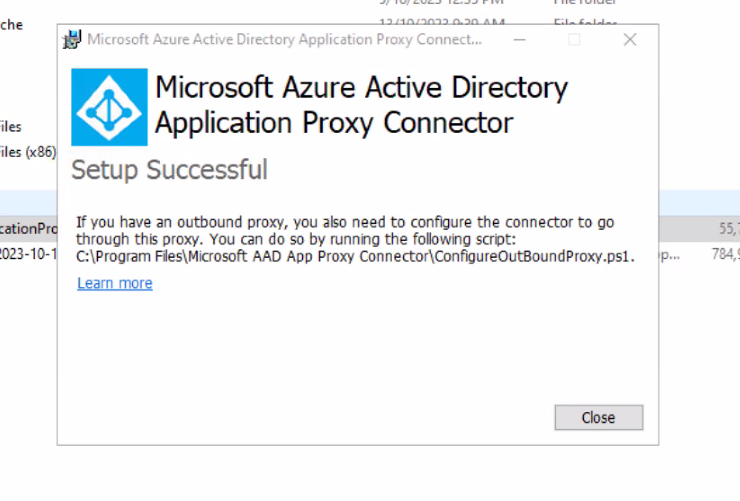Click the Microsoft Azure Active Directory heading line

[x=361, y=88]
